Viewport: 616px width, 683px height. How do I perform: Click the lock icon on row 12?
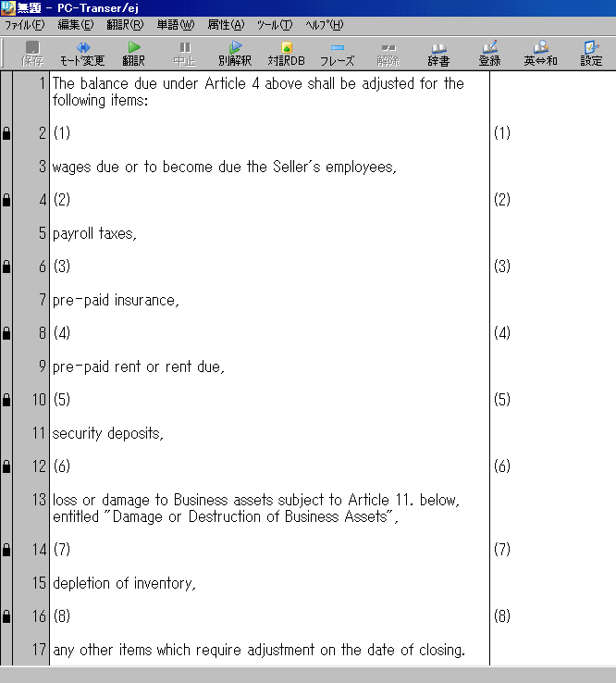[x=6, y=466]
